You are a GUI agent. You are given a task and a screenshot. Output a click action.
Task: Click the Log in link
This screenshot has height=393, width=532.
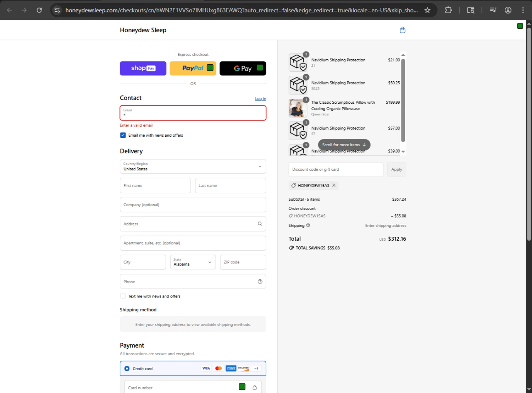(x=260, y=99)
